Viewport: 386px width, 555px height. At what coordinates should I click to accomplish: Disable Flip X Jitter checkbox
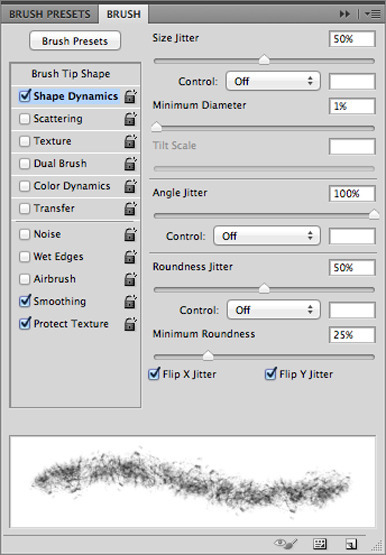[x=154, y=374]
